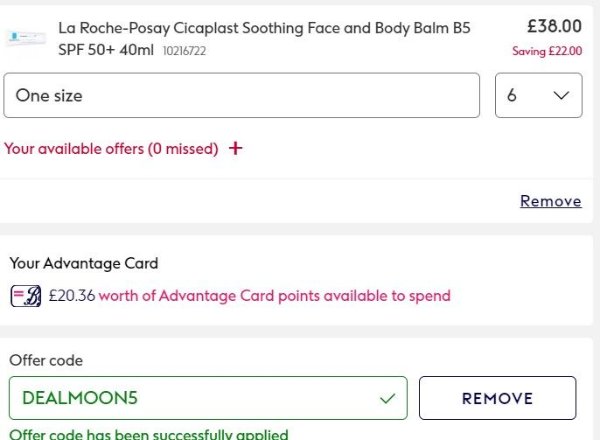Click the £20.36 points value
600x440 pixels.
click(71, 296)
